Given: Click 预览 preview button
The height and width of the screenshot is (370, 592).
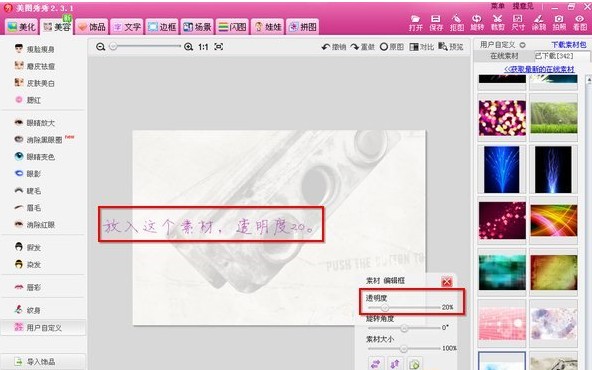Looking at the screenshot, I should [x=451, y=47].
